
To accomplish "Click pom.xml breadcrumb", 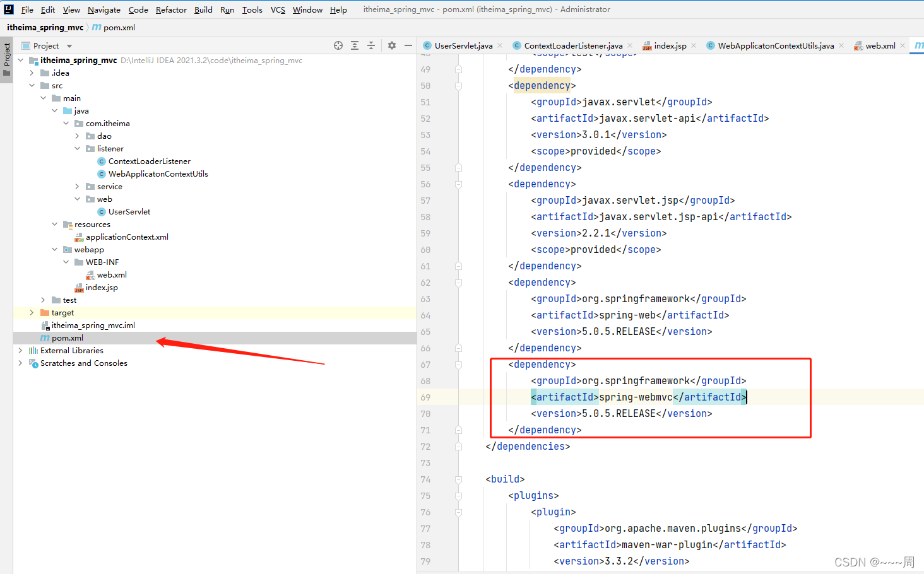I will point(119,28).
